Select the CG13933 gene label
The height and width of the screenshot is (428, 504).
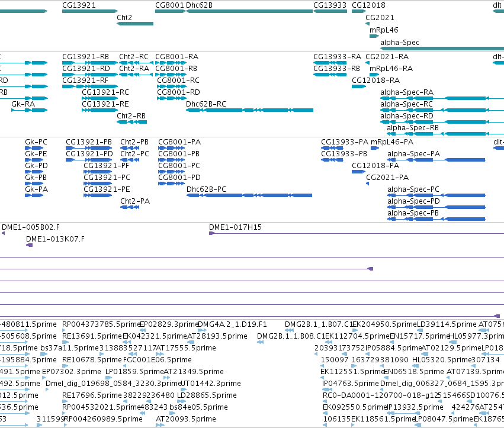coord(330,5)
